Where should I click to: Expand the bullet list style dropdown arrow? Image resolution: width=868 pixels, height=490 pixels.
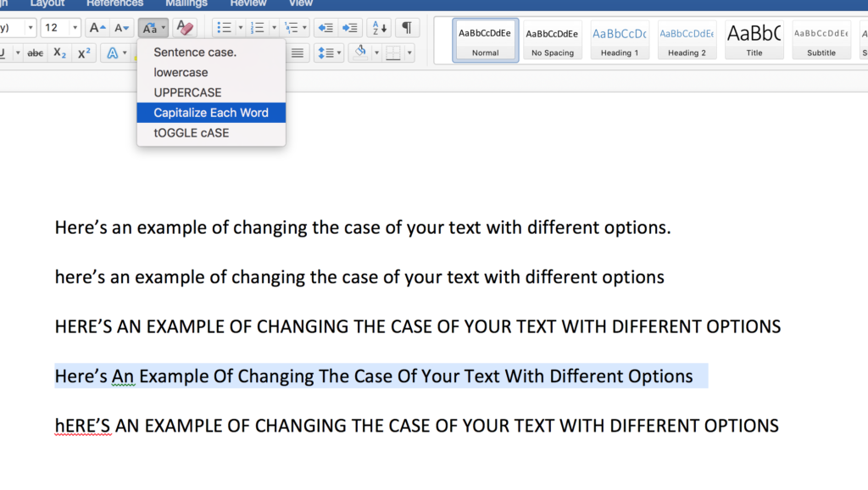coord(240,28)
